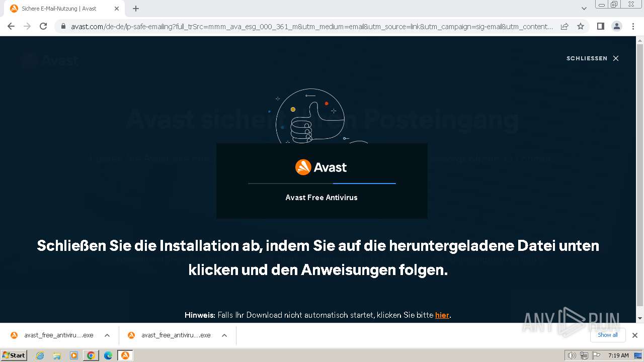Image resolution: width=644 pixels, height=362 pixels.
Task: Click the network tray icon
Action: pyautogui.click(x=584, y=355)
